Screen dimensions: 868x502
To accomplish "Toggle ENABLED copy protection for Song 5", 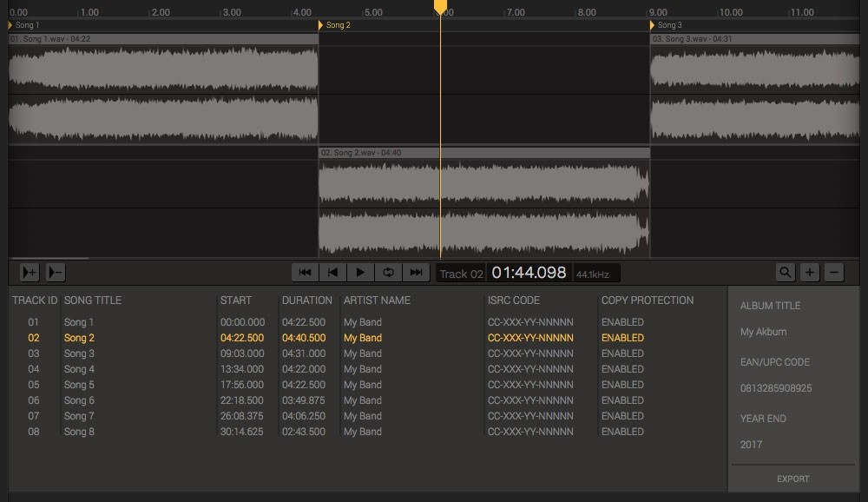I will (x=622, y=384).
